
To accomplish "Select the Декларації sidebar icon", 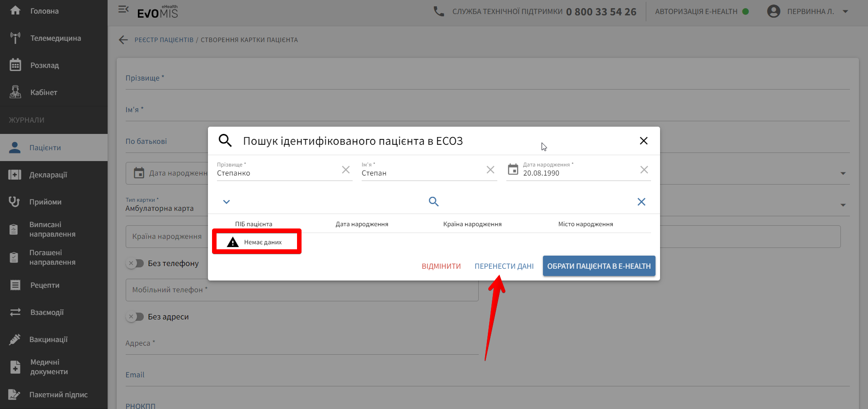I will pyautogui.click(x=15, y=174).
